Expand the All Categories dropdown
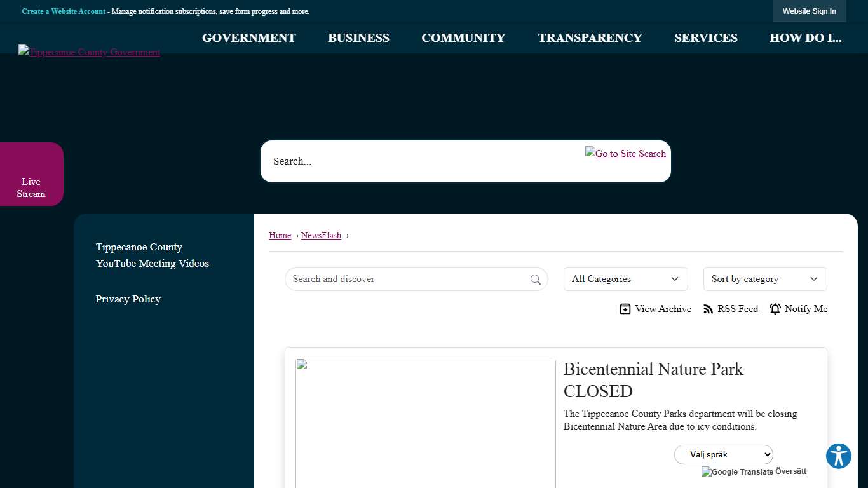 (625, 279)
